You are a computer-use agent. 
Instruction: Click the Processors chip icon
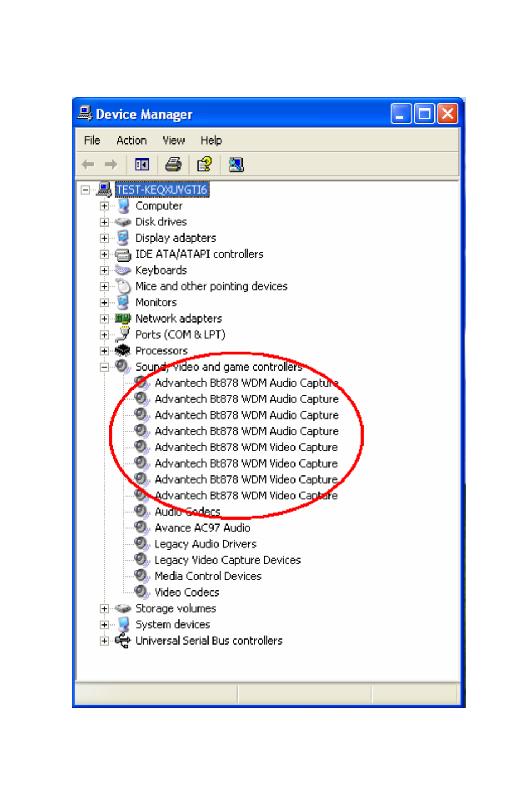point(123,351)
